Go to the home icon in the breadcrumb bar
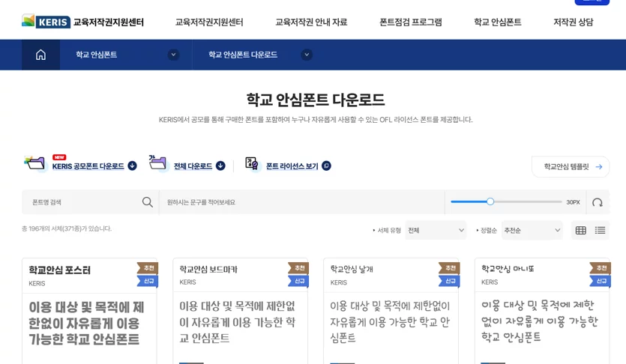 pyautogui.click(x=40, y=55)
